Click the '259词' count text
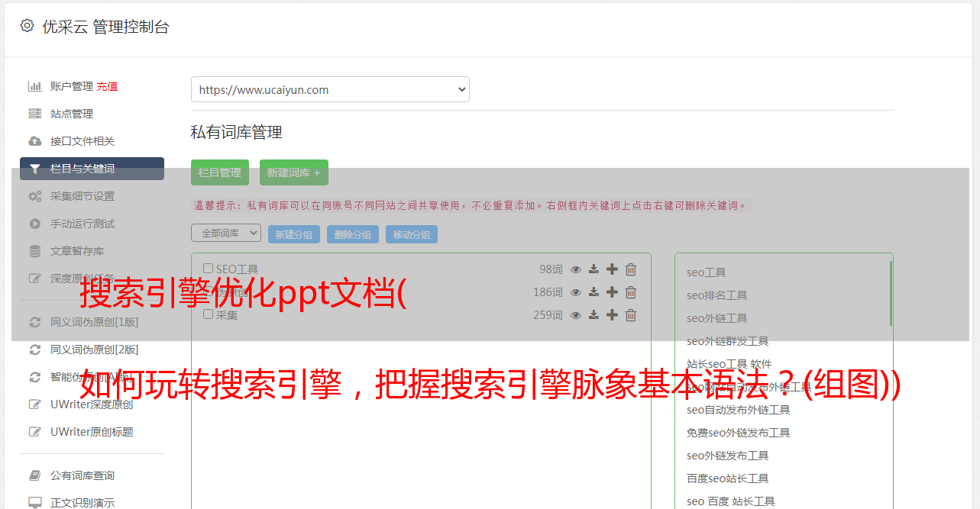Screen dimensions: 980x509 (548, 315)
